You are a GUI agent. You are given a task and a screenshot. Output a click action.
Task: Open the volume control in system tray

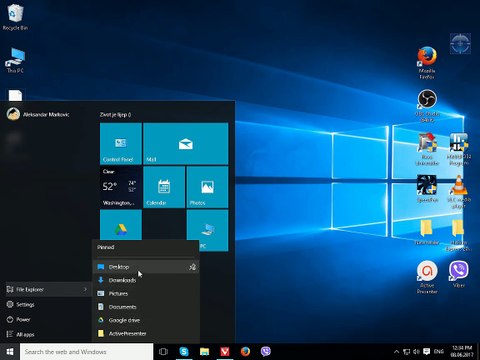click(x=416, y=352)
